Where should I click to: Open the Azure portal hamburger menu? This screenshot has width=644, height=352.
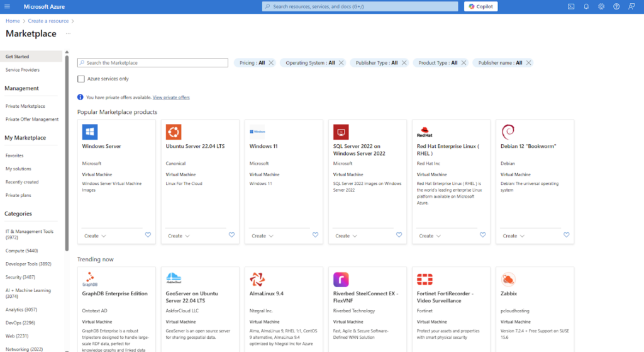[x=7, y=6]
